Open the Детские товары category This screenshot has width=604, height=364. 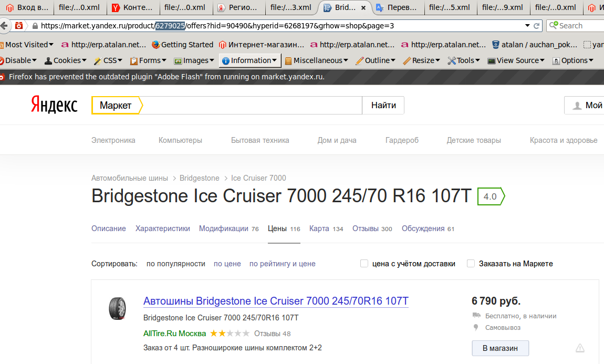click(474, 140)
